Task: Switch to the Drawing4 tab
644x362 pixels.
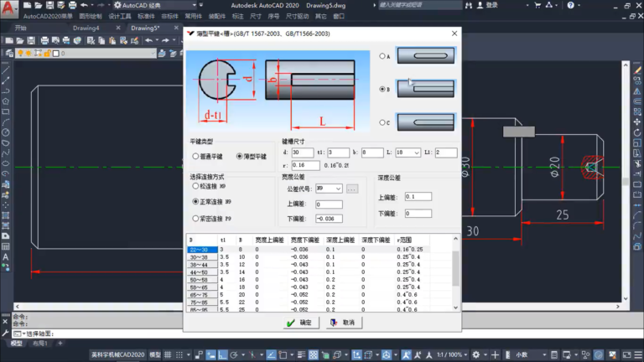Action: click(86, 28)
